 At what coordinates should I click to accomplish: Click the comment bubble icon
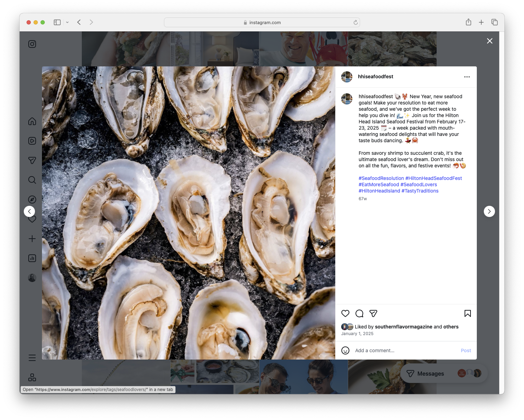coord(359,313)
